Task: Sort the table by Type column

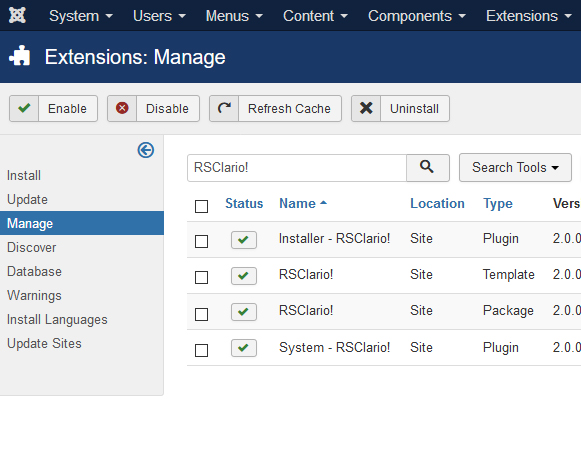Action: point(498,204)
